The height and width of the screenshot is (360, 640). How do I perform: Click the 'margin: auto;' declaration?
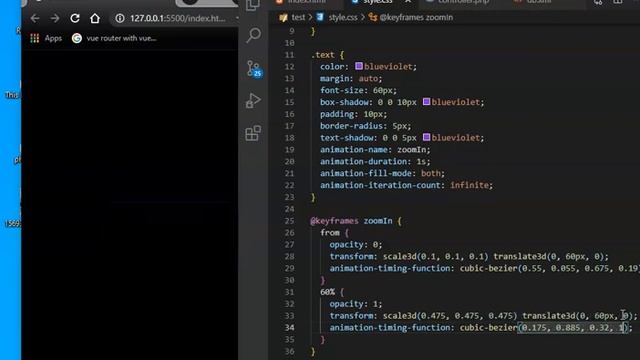[x=351, y=78]
